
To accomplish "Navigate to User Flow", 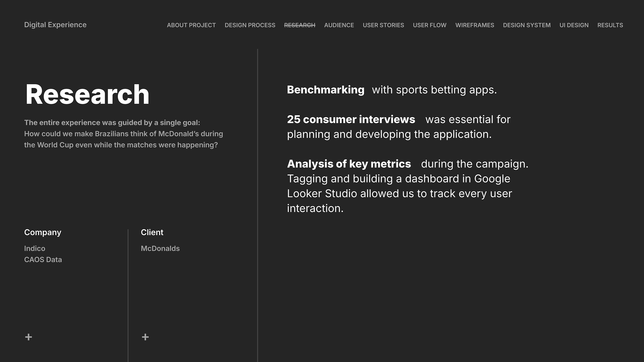I will (430, 25).
